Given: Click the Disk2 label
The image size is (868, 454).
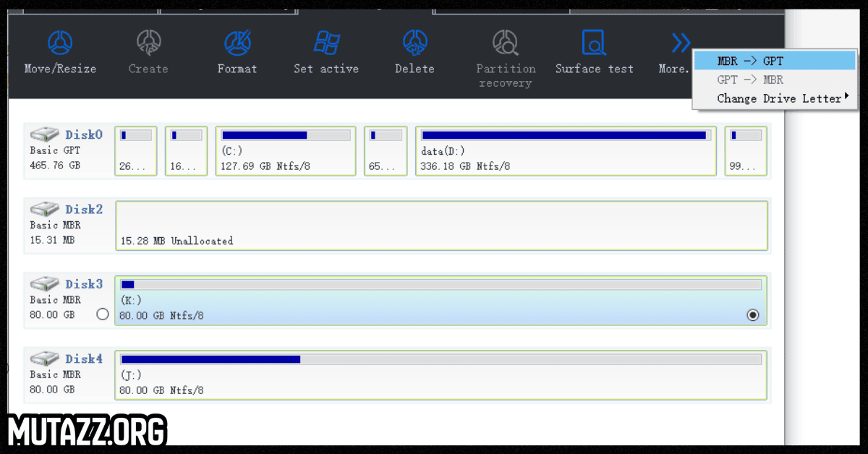Looking at the screenshot, I should pos(84,209).
